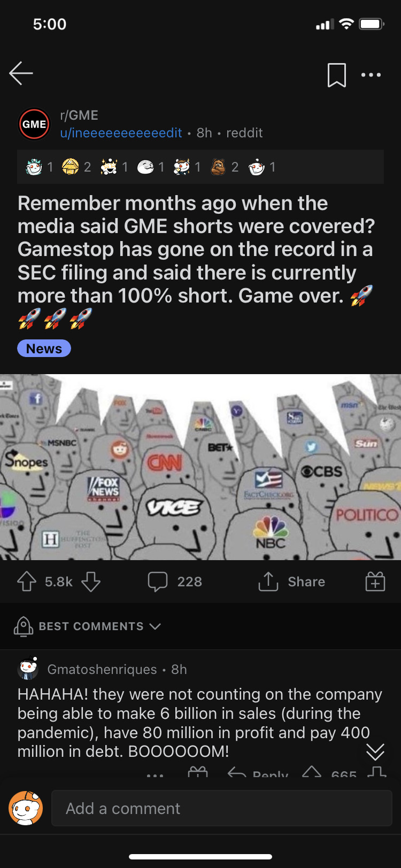Open the three-dot post options menu
Screen dimensions: 401x868
pyautogui.click(x=371, y=75)
